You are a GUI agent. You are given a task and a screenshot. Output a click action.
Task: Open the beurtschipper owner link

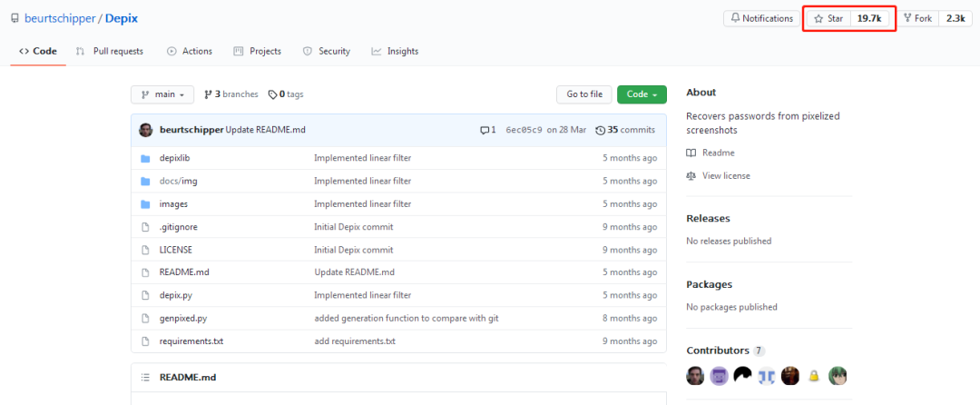coord(59,18)
